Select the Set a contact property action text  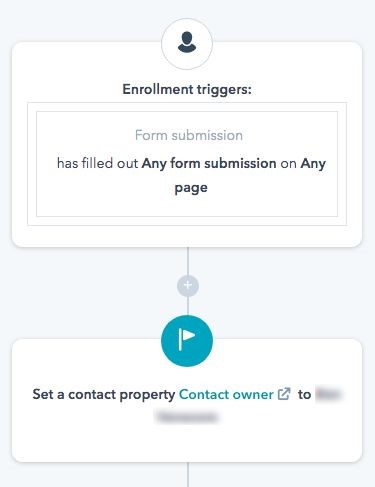point(104,395)
